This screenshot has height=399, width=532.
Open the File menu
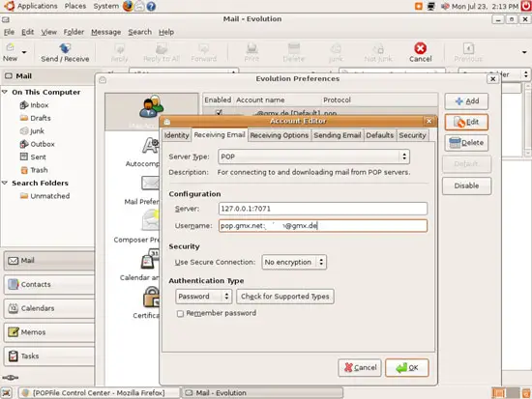9,32
